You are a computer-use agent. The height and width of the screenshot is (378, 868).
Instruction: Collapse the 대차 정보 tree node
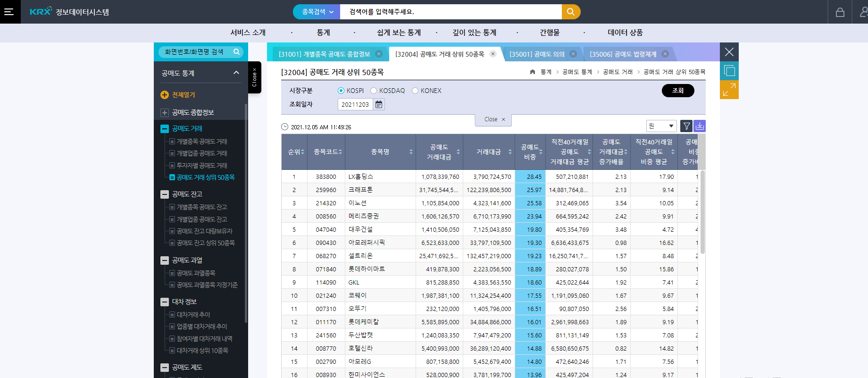click(165, 302)
